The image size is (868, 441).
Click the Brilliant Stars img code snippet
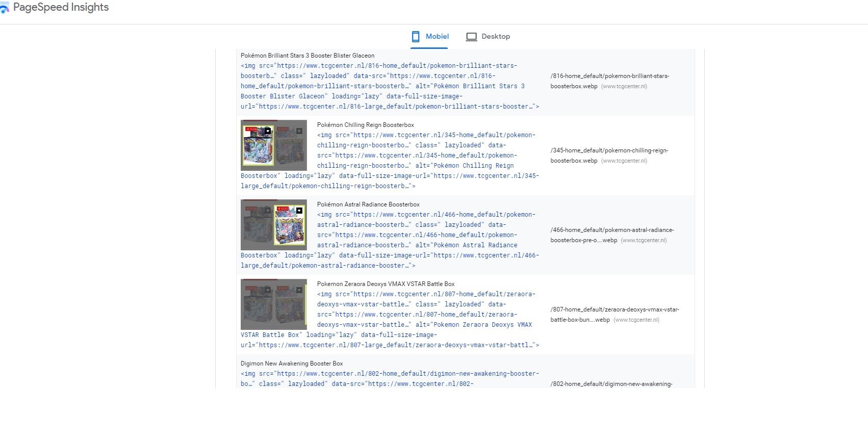click(x=390, y=86)
